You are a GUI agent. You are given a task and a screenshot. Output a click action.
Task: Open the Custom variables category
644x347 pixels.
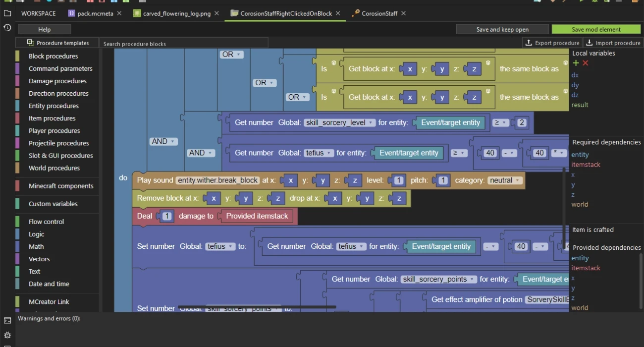53,204
